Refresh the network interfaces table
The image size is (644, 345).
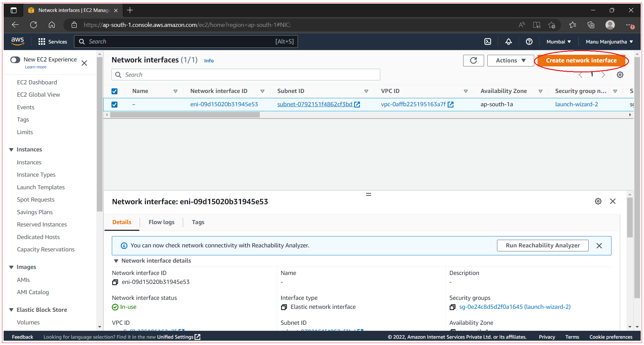point(473,60)
